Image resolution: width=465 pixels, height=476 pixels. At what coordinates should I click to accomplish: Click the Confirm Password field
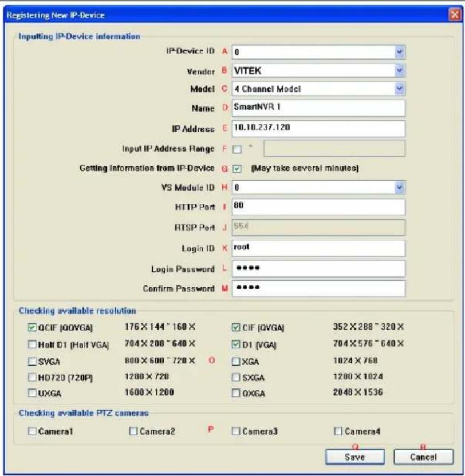pos(318,288)
